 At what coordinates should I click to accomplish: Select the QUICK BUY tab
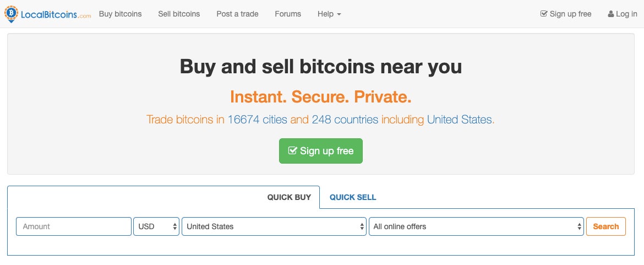[x=289, y=197]
